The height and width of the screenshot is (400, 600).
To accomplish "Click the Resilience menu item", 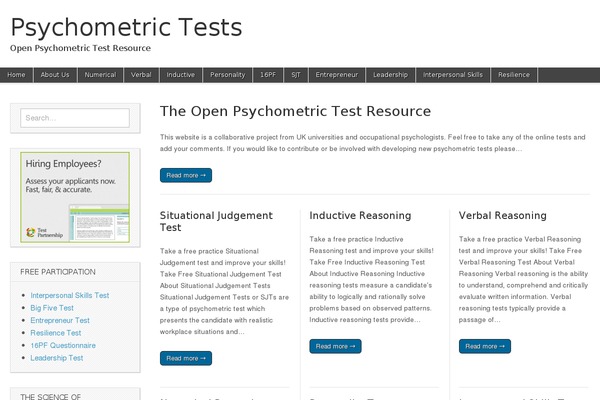I will pyautogui.click(x=514, y=75).
